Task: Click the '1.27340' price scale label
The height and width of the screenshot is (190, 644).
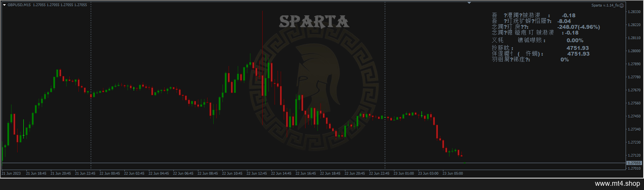Action: (634, 129)
